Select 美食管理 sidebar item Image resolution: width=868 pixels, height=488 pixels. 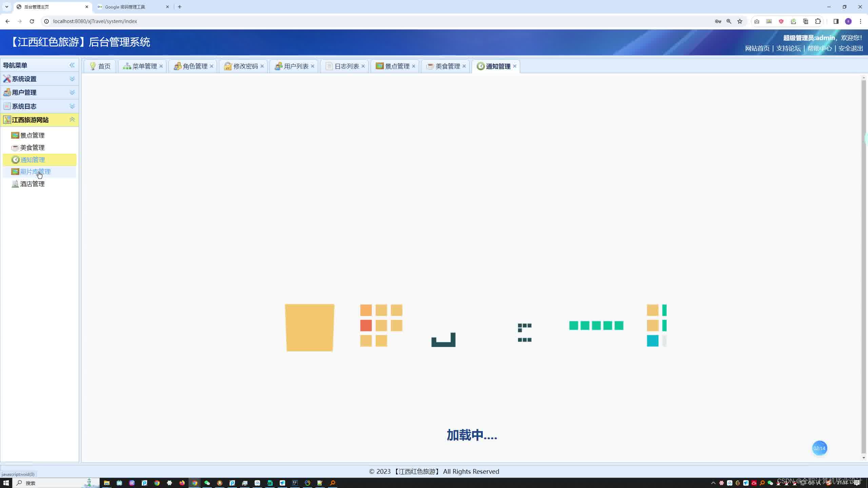point(32,147)
